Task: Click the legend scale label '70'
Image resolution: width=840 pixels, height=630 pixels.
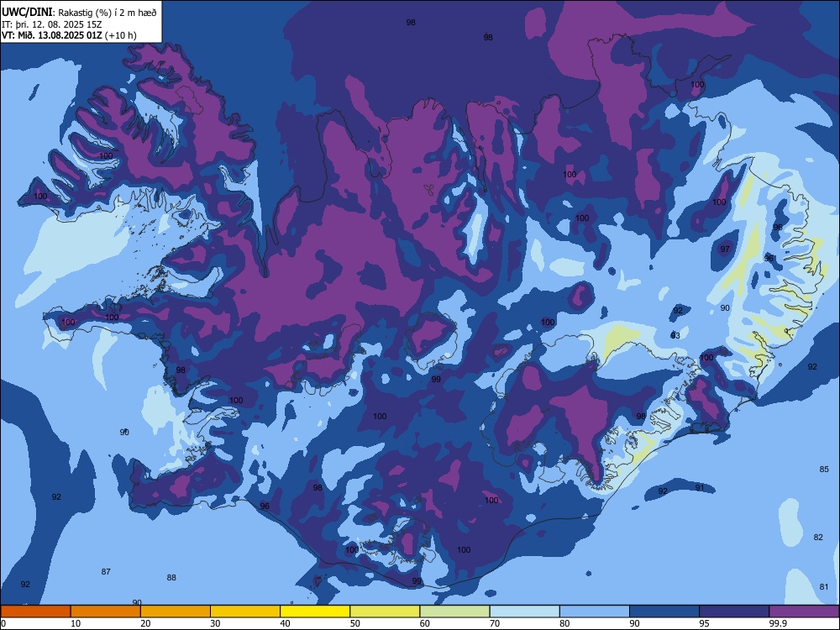Action: pos(495,623)
